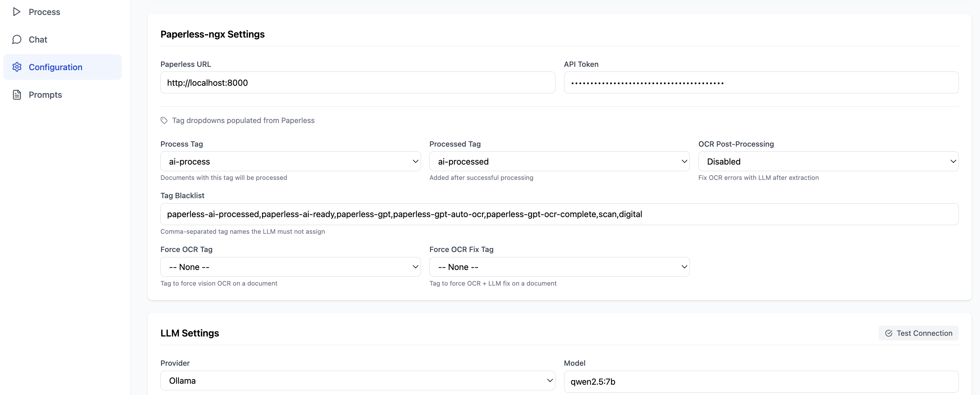Open the Provider dropdown showing Ollama
The image size is (980, 395).
(358, 381)
